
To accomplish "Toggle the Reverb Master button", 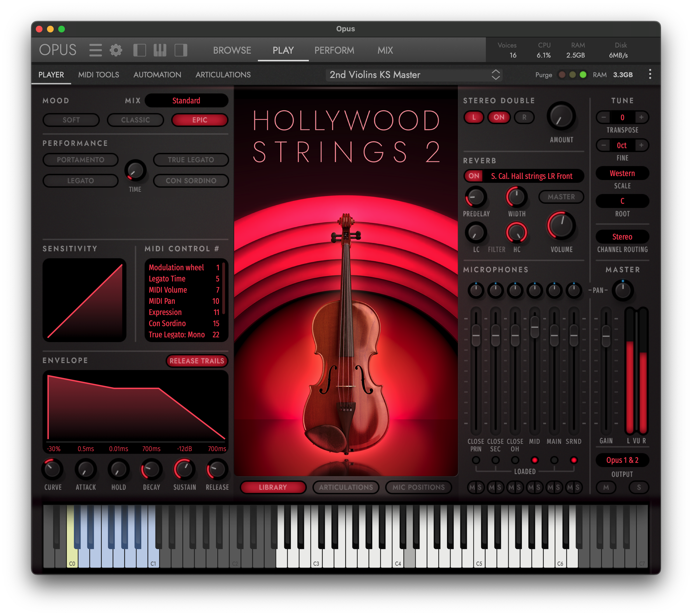I will (561, 197).
